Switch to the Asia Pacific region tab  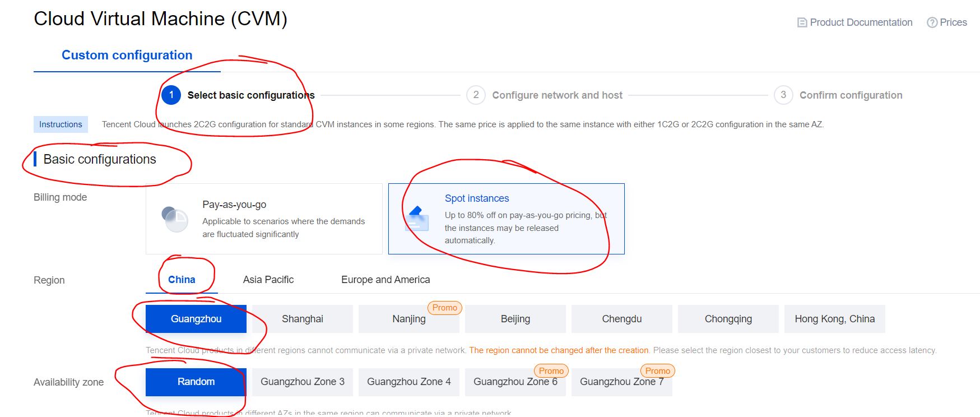click(x=268, y=280)
